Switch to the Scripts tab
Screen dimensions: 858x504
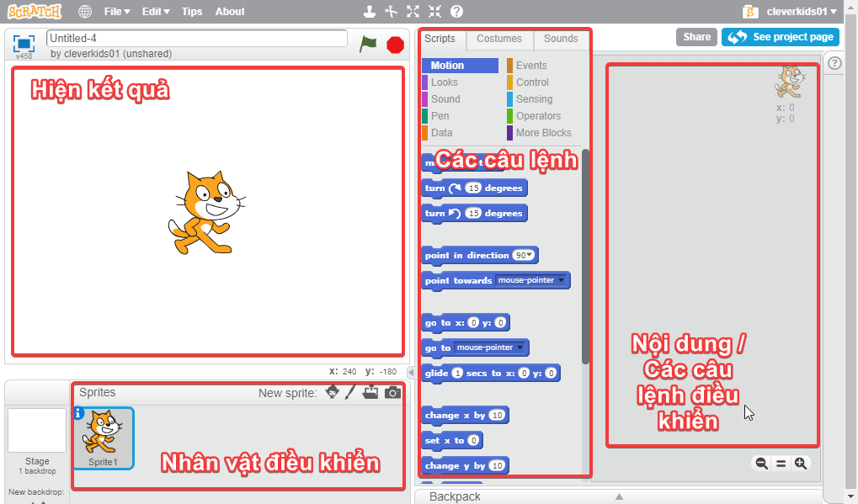[x=440, y=39]
